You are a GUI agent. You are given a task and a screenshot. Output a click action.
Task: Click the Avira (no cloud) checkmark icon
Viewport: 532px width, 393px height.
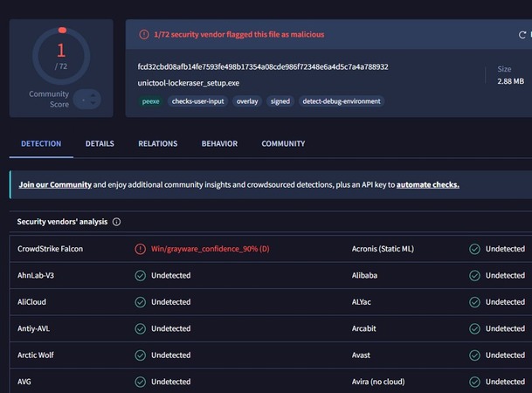click(474, 382)
